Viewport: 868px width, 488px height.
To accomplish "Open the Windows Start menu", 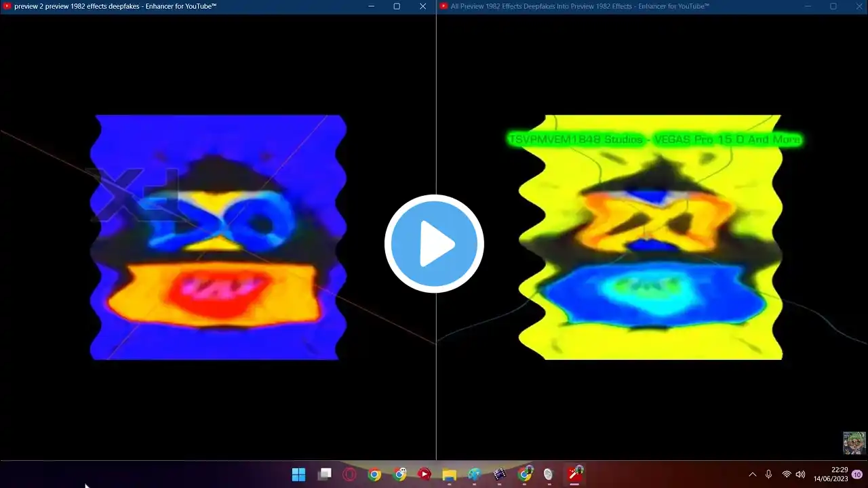I will click(298, 474).
